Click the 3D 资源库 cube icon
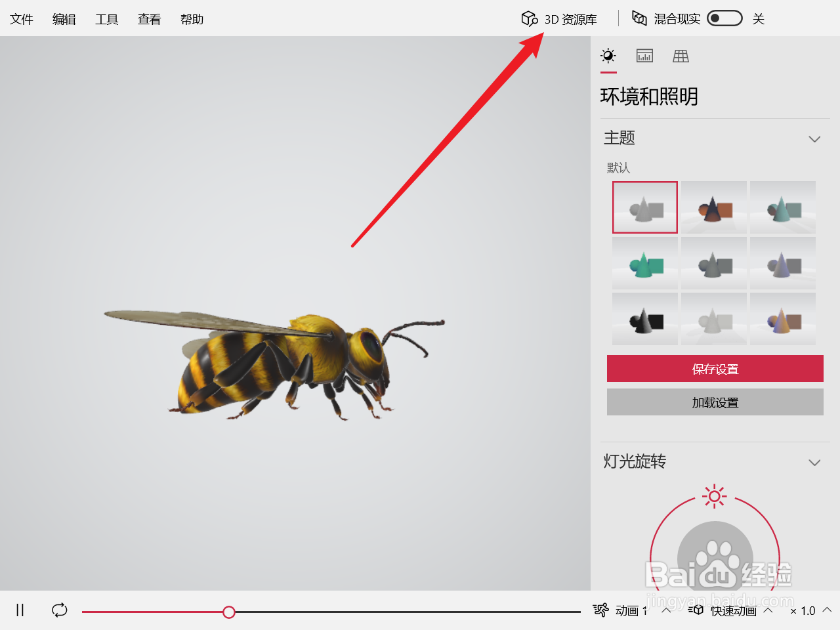Image resolution: width=840 pixels, height=630 pixels. [x=530, y=18]
